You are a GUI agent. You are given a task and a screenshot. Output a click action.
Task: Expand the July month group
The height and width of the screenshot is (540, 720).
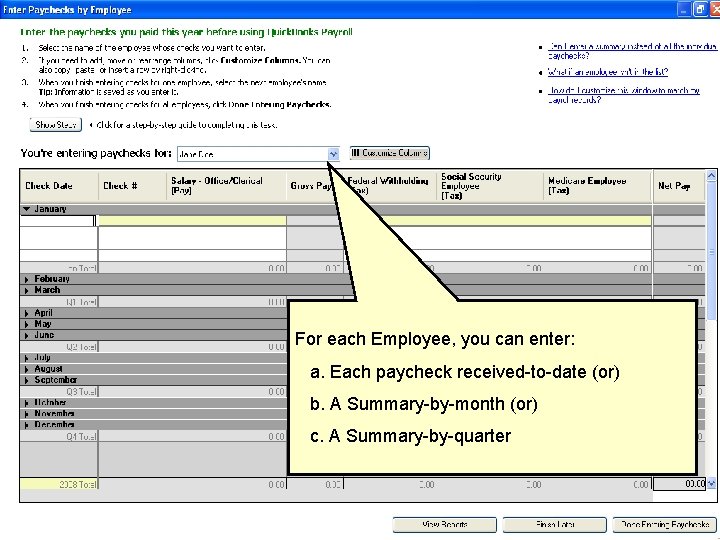tap(27, 358)
